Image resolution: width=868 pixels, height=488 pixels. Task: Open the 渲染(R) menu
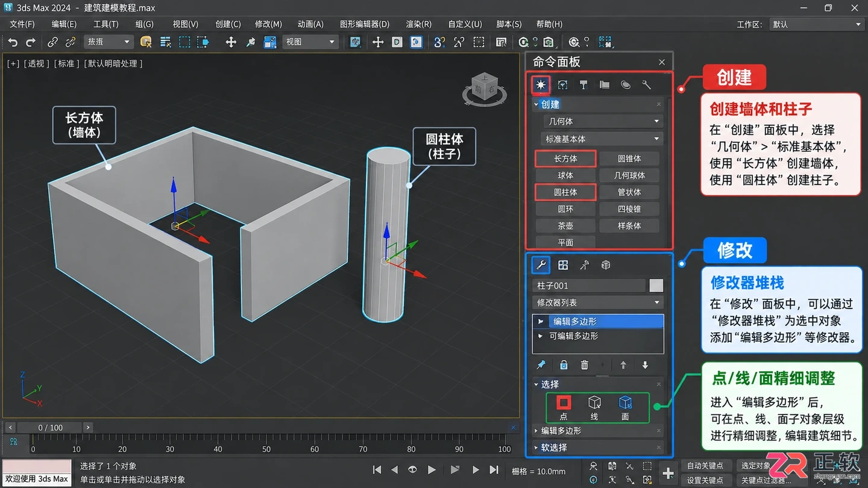[418, 24]
